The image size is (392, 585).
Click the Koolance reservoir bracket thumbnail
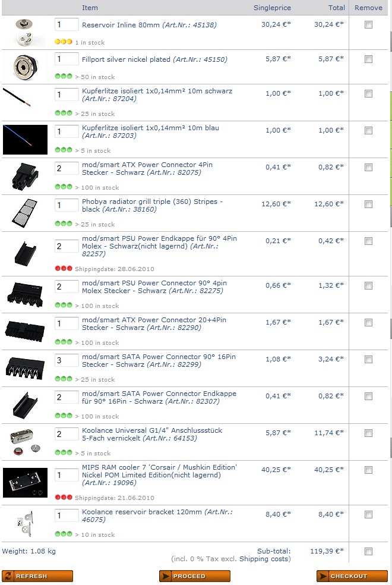coord(26,523)
